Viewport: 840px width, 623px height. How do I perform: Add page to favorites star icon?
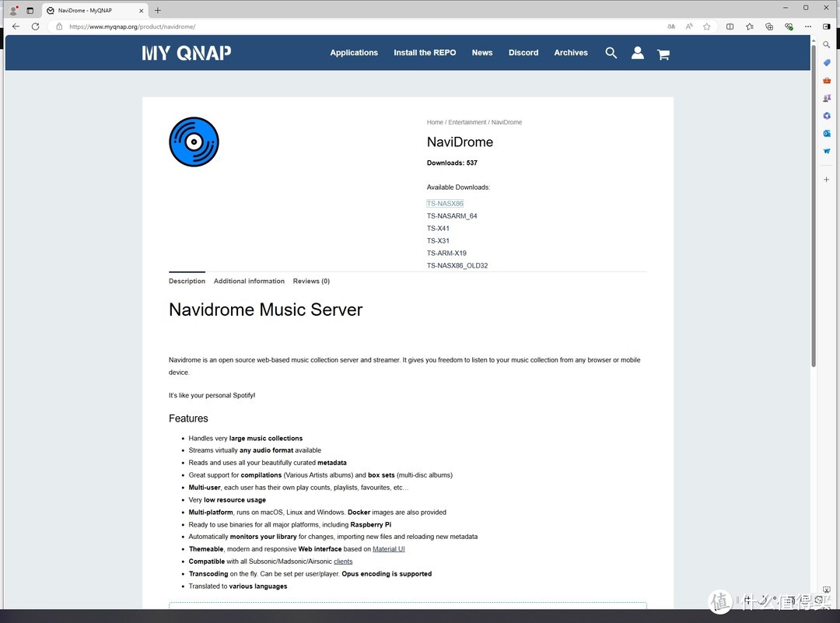click(706, 26)
